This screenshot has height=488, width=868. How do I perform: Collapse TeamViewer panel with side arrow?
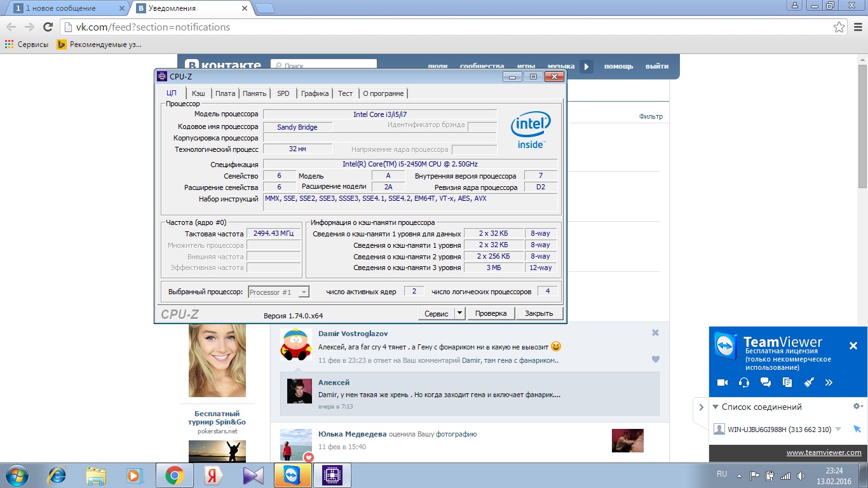[x=701, y=407]
